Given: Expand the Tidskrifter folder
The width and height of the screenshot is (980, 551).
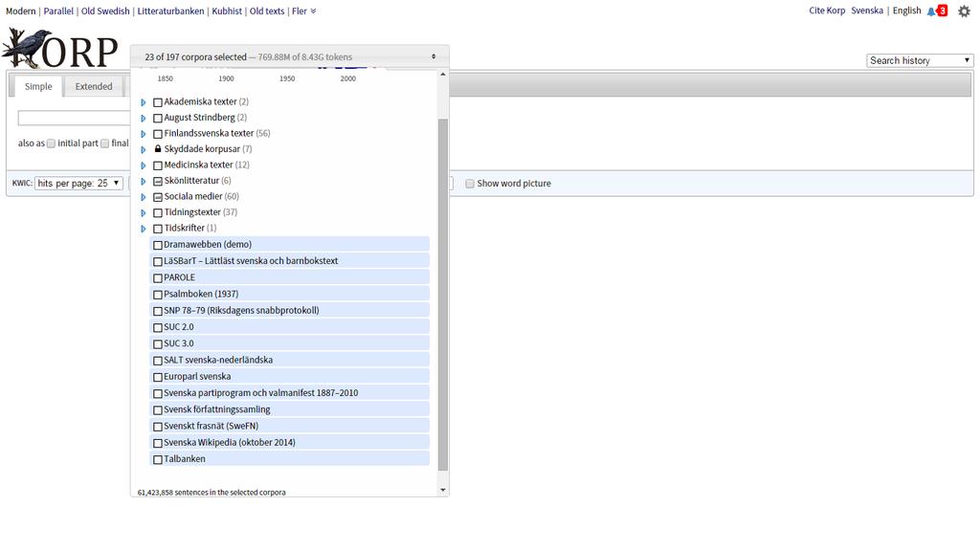Looking at the screenshot, I should coord(144,229).
